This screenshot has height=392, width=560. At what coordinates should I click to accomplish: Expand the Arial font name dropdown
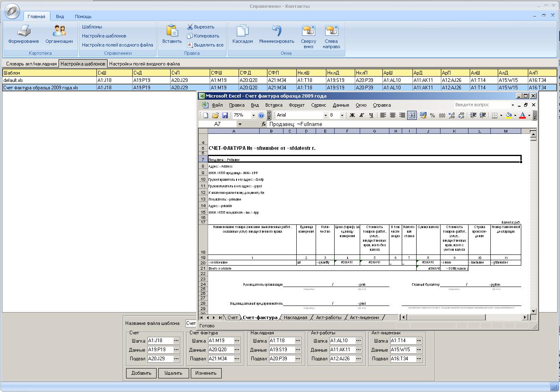click(x=325, y=115)
